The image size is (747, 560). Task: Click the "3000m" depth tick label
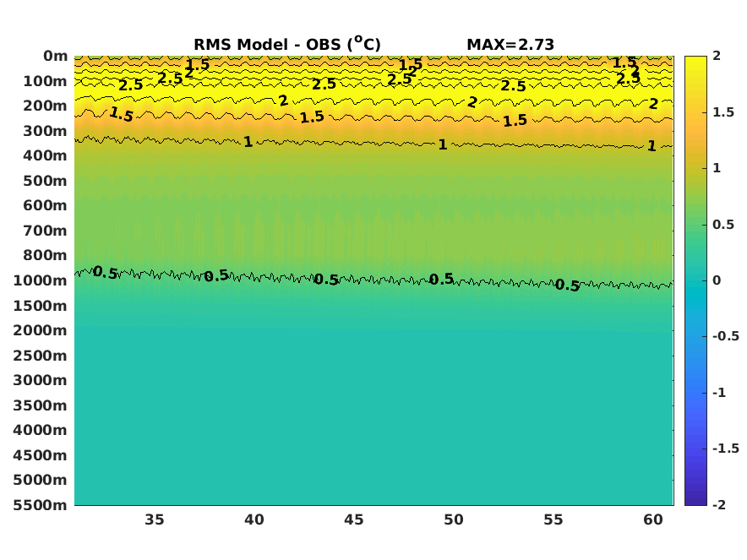(x=40, y=380)
